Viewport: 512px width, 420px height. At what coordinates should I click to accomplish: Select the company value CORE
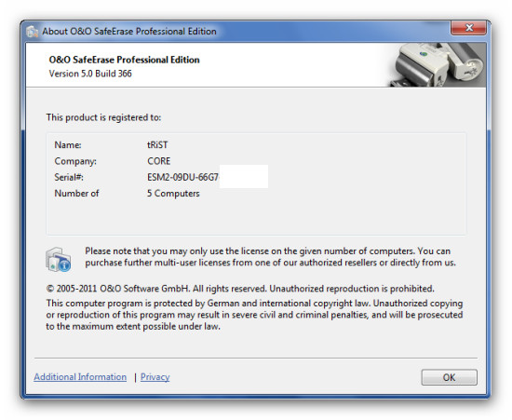(x=158, y=161)
